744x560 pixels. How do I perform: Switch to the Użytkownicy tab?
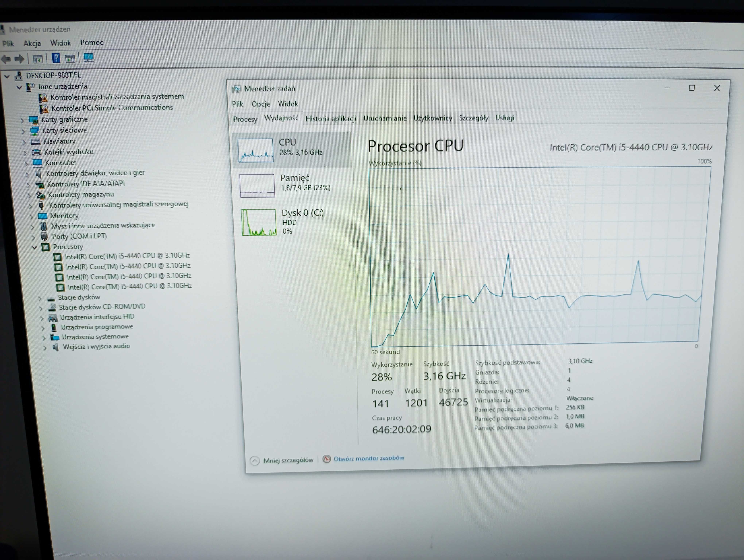click(x=433, y=118)
